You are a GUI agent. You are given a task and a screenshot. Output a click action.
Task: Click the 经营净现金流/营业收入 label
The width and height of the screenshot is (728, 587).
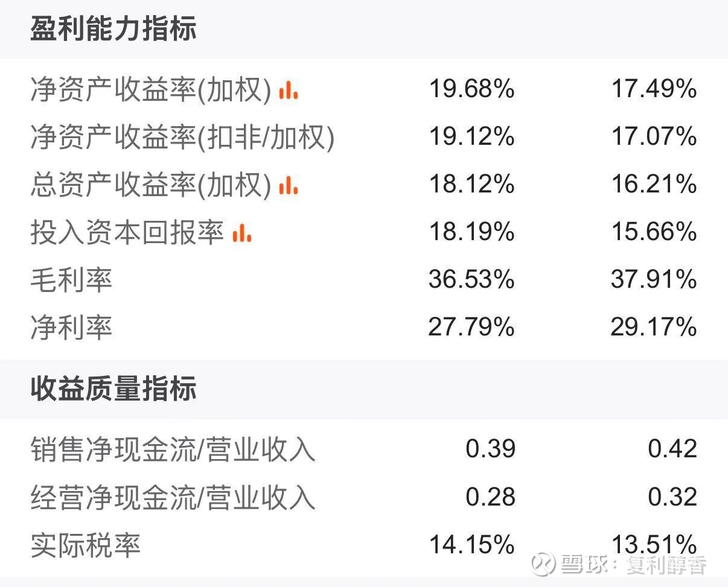coord(173,498)
